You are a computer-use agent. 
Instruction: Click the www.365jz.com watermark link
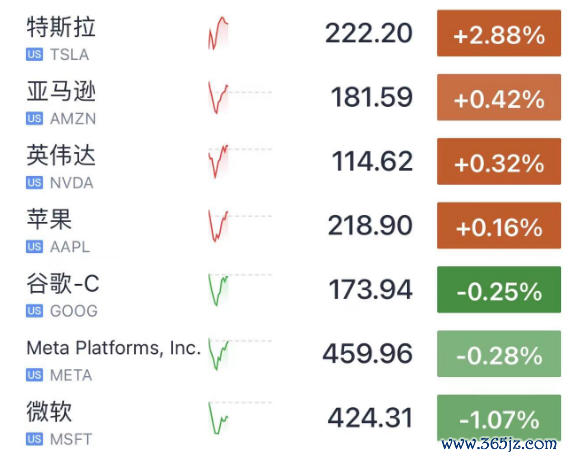pos(499,444)
